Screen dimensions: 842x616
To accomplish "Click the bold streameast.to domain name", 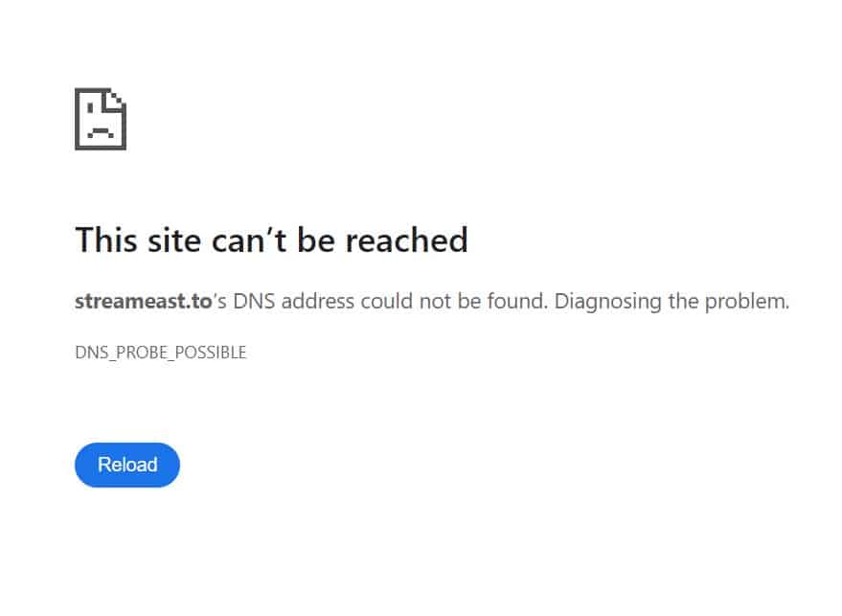I will tap(144, 301).
